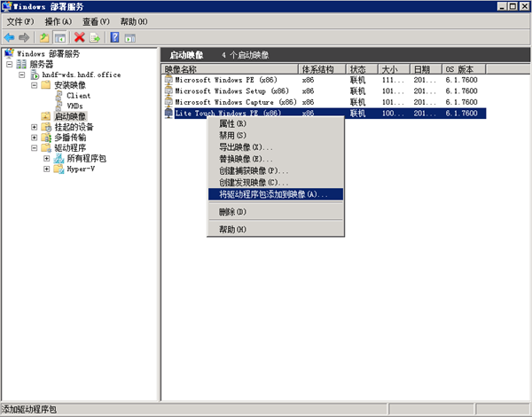Sort by the OS 版本 column header
The image size is (532, 417).
[x=464, y=69]
